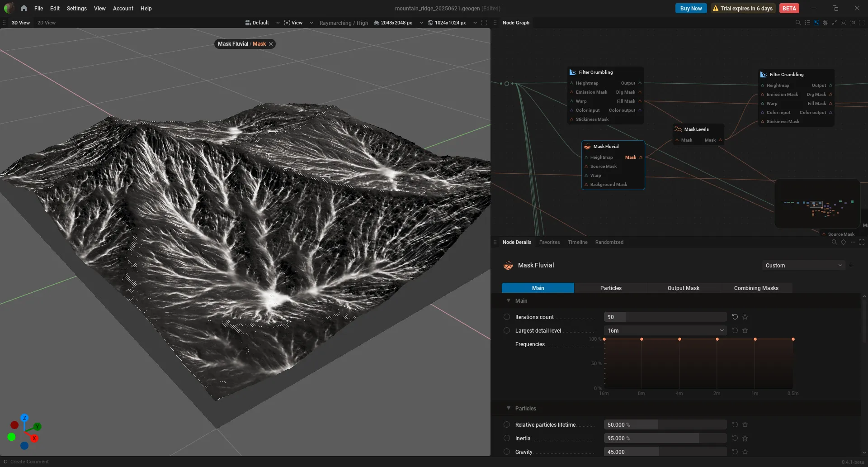Image resolution: width=868 pixels, height=467 pixels.
Task: Open the Largest detail level dropdown
Action: 665,330
